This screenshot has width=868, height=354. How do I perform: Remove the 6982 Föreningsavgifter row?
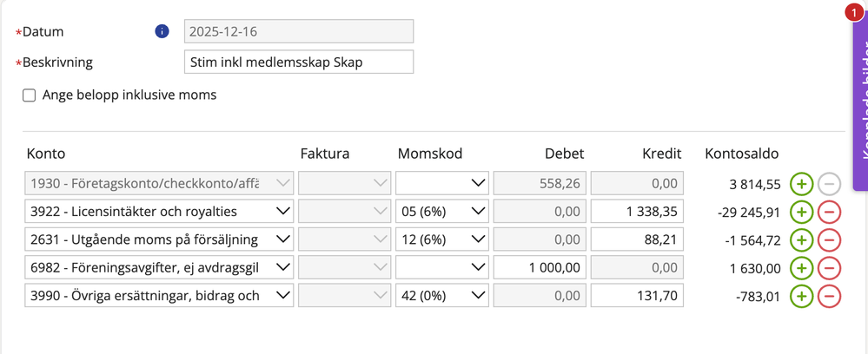click(x=830, y=268)
